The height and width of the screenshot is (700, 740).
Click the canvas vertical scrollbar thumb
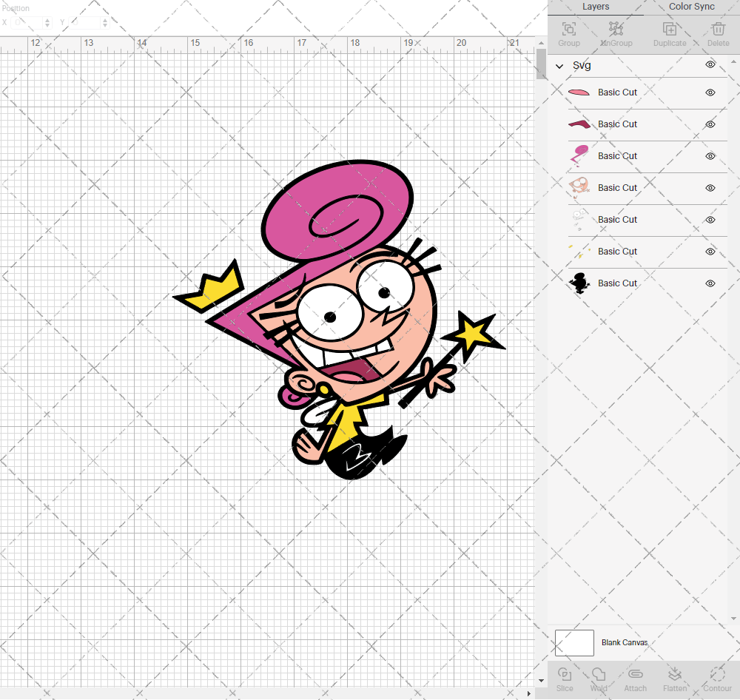(x=541, y=64)
